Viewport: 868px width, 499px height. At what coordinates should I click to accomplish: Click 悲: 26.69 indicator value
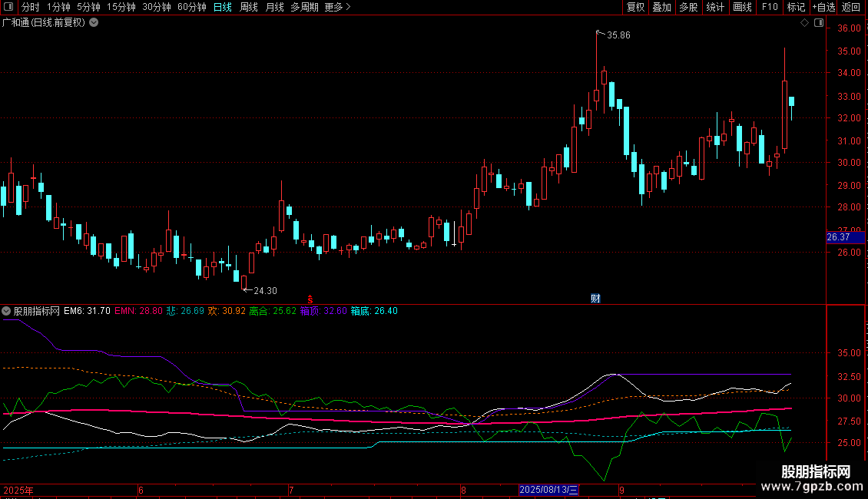(x=185, y=311)
